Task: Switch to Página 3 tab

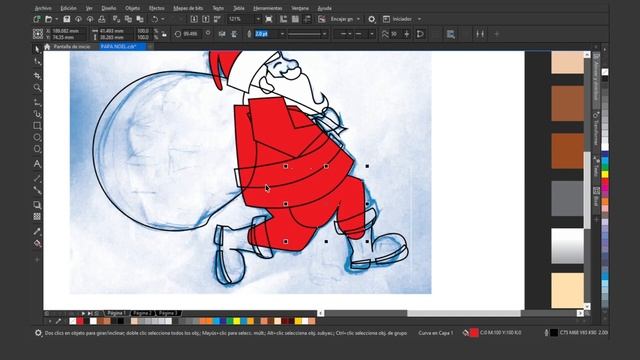Action: point(168,313)
